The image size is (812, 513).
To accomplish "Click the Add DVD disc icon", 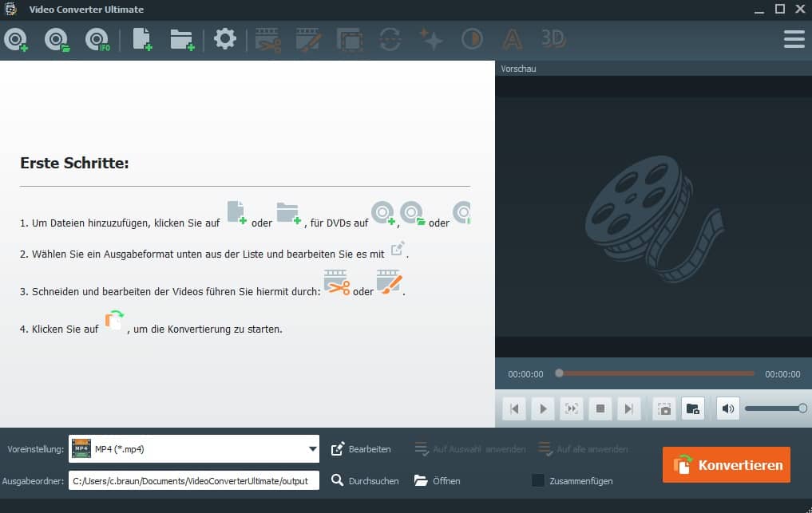I will tap(16, 39).
